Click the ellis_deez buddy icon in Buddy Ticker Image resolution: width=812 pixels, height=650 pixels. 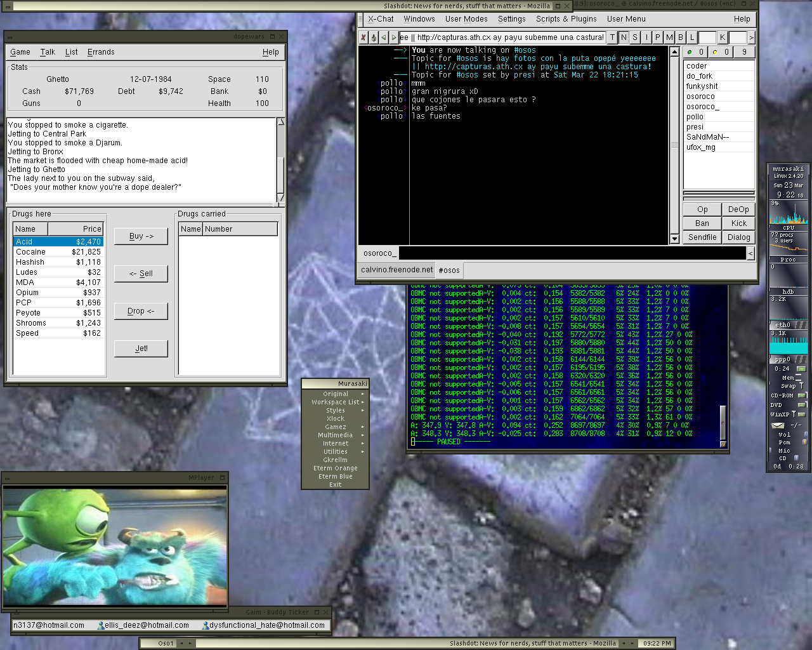(x=101, y=625)
